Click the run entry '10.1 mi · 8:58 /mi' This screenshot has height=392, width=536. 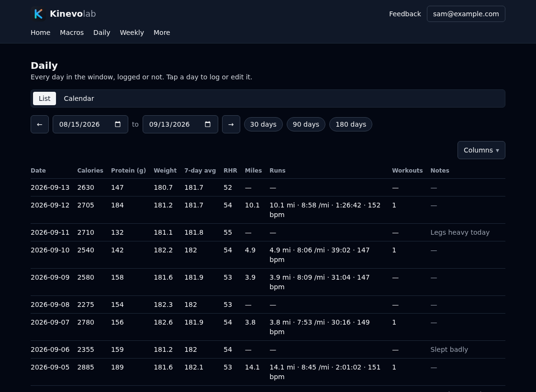[x=325, y=210]
